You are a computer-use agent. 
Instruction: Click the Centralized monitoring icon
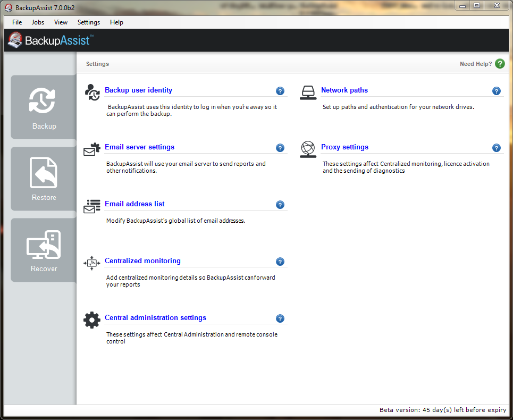pyautogui.click(x=92, y=263)
